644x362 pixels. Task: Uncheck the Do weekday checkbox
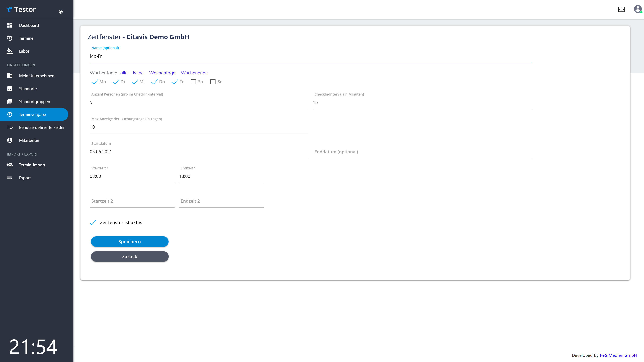[154, 82]
